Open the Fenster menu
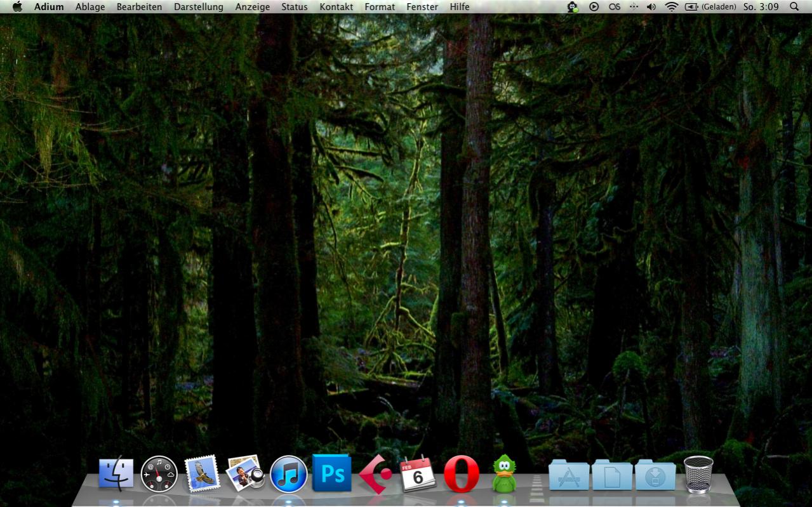Image resolution: width=812 pixels, height=507 pixels. pos(422,7)
